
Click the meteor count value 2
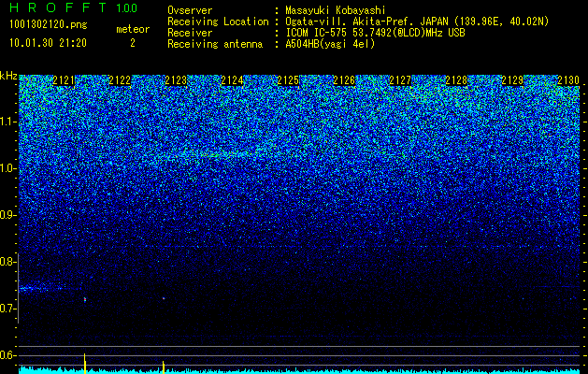coord(133,43)
